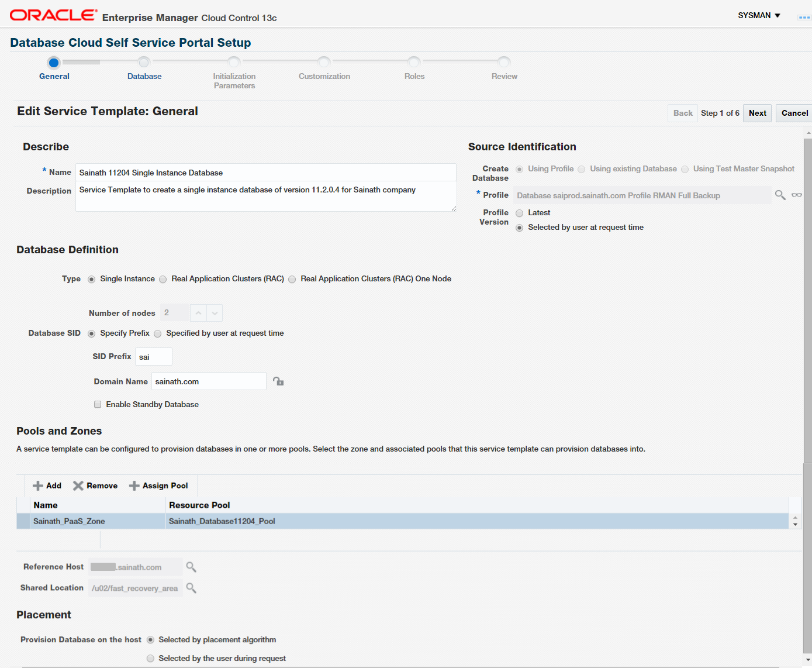812x668 pixels.
Task: Enable Standby Database checkbox
Action: tap(98, 404)
